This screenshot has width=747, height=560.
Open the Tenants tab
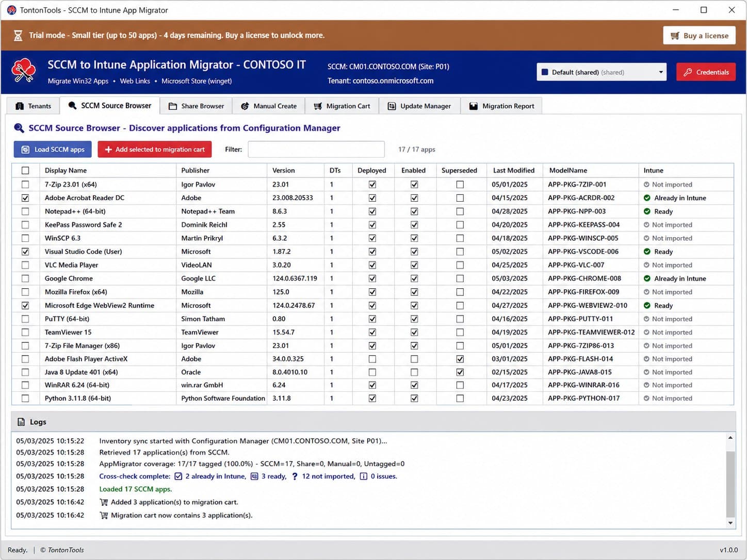pyautogui.click(x=34, y=106)
